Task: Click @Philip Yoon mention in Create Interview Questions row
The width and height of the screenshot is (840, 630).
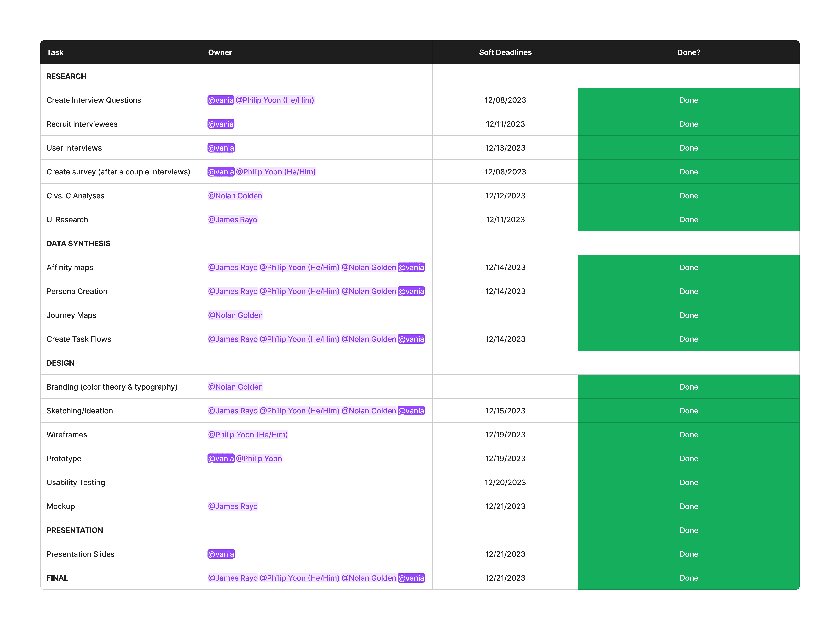Action: 275,100
